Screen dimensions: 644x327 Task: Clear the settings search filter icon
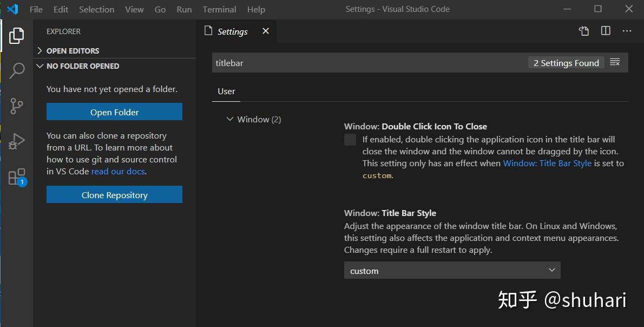pyautogui.click(x=615, y=62)
